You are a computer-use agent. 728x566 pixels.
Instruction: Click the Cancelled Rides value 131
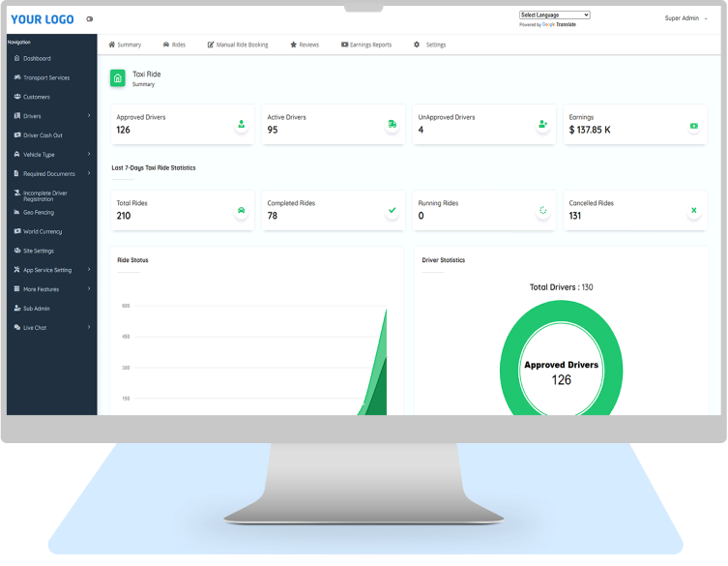click(575, 216)
